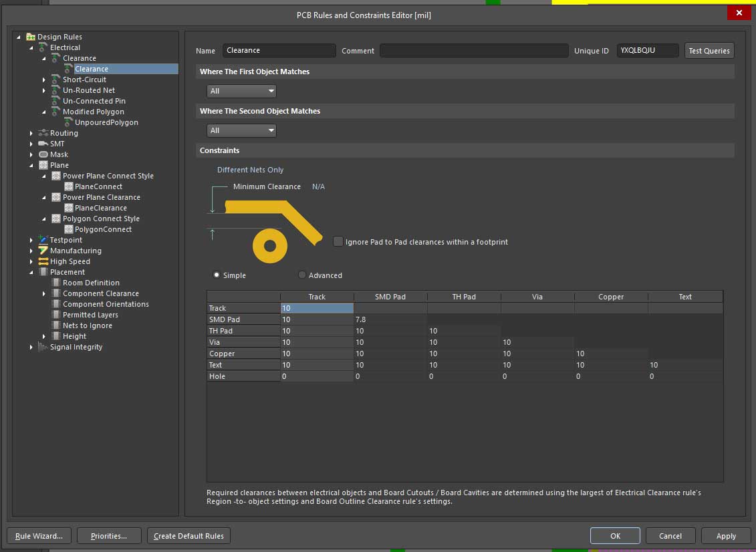
Task: Select PolygonConnect rule in the tree
Action: click(103, 229)
